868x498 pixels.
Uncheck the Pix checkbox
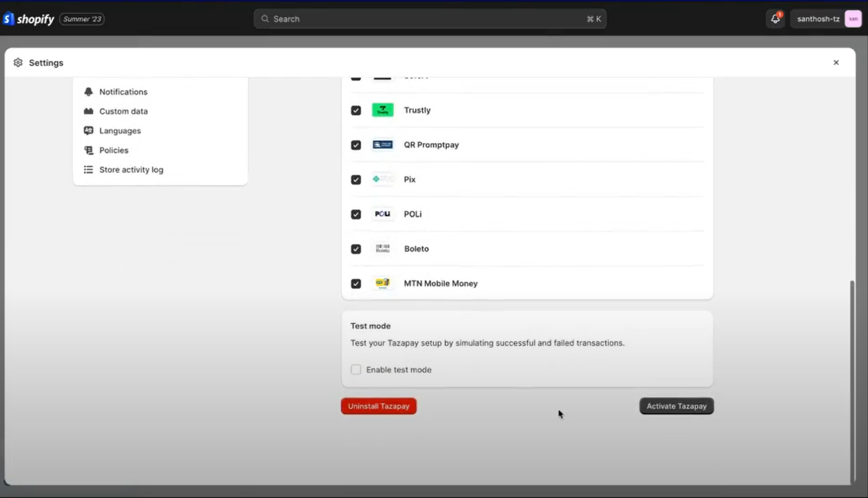356,180
